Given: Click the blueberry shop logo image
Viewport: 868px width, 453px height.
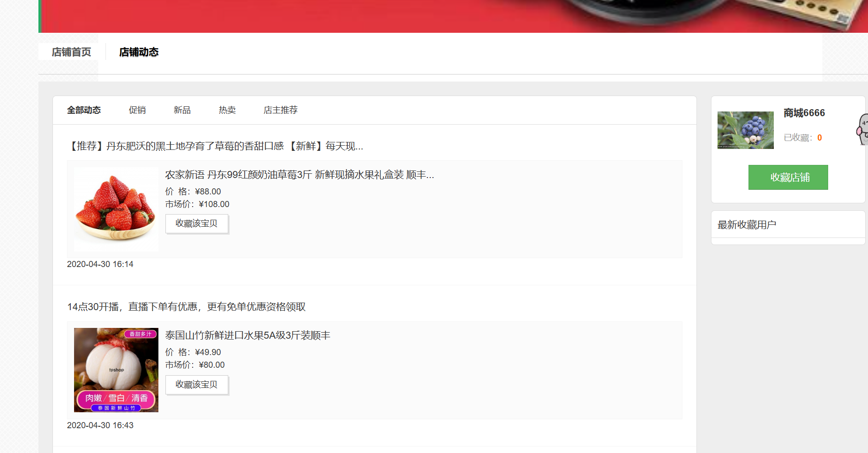Looking at the screenshot, I should click(746, 130).
